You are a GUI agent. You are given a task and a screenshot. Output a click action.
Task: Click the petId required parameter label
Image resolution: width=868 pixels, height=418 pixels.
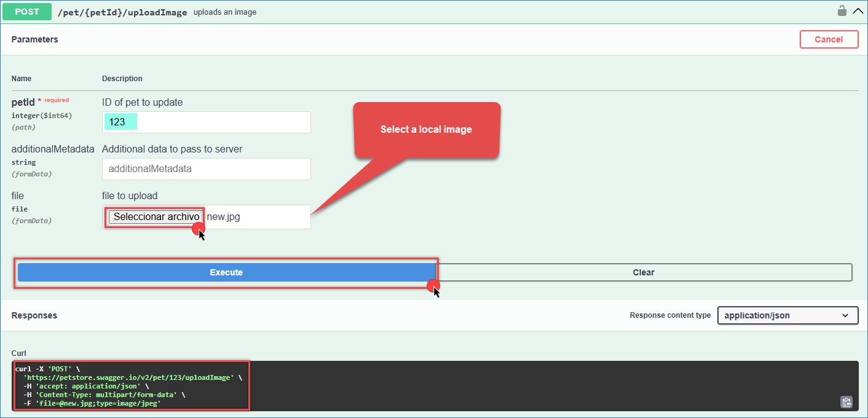click(x=23, y=103)
